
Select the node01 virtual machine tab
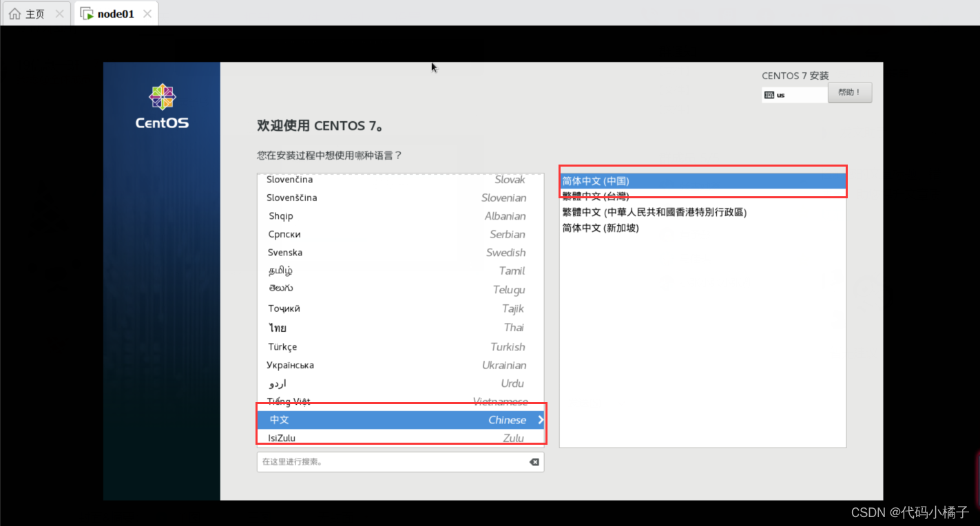(115, 14)
